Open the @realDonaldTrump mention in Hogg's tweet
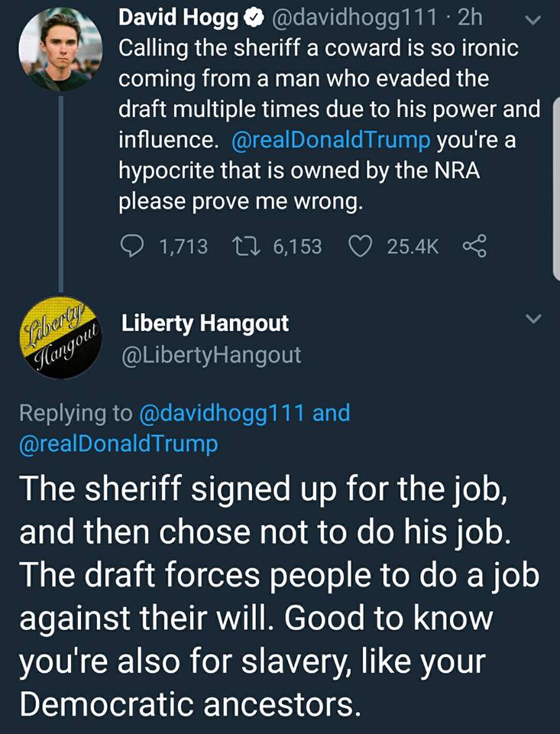 (331, 139)
